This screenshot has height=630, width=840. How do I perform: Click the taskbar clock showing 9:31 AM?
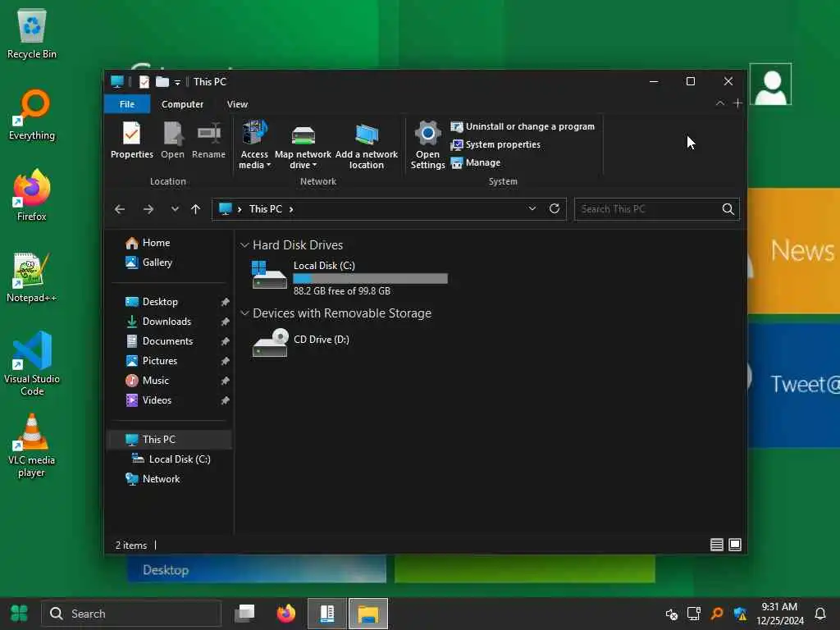click(780, 614)
